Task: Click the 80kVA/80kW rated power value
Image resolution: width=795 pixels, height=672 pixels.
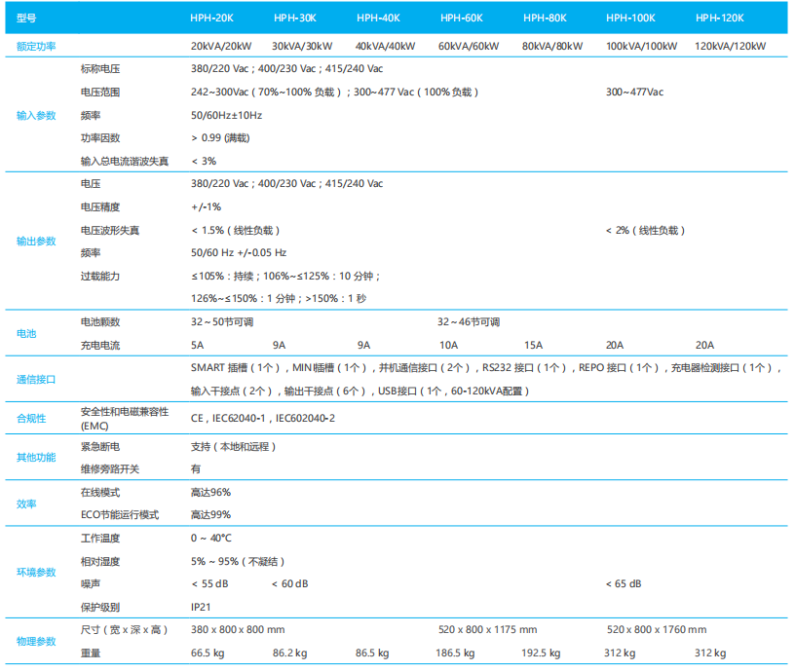Action: point(552,46)
